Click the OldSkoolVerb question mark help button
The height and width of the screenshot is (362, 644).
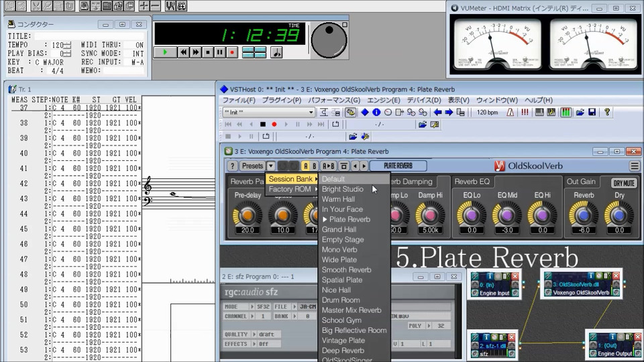tap(232, 166)
